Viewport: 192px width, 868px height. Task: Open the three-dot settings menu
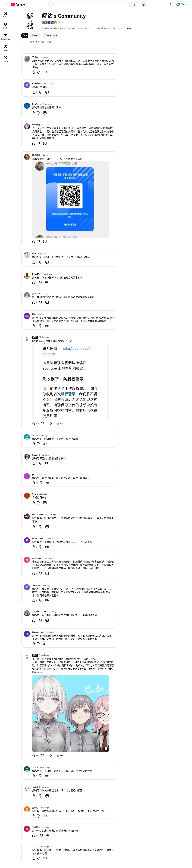[x=170, y=4]
